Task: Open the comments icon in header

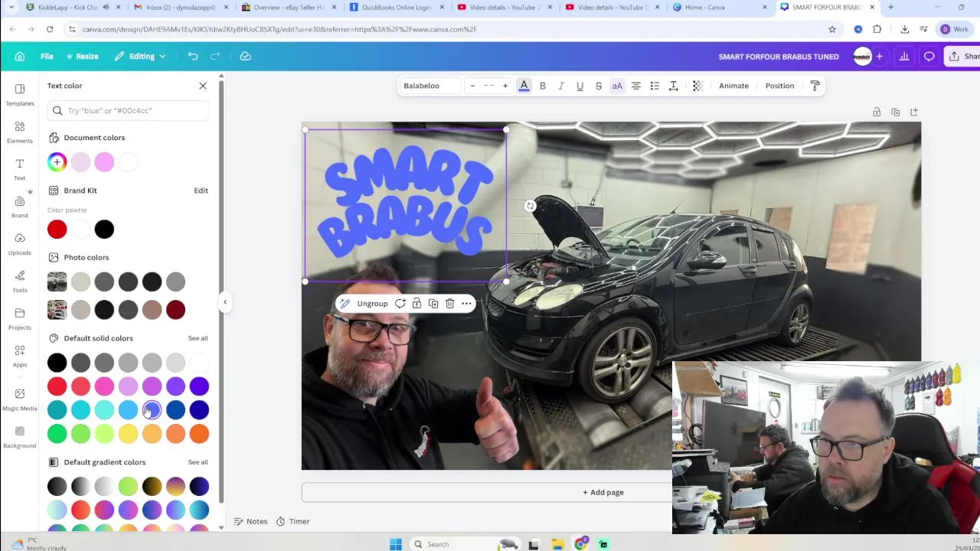Action: click(x=929, y=56)
